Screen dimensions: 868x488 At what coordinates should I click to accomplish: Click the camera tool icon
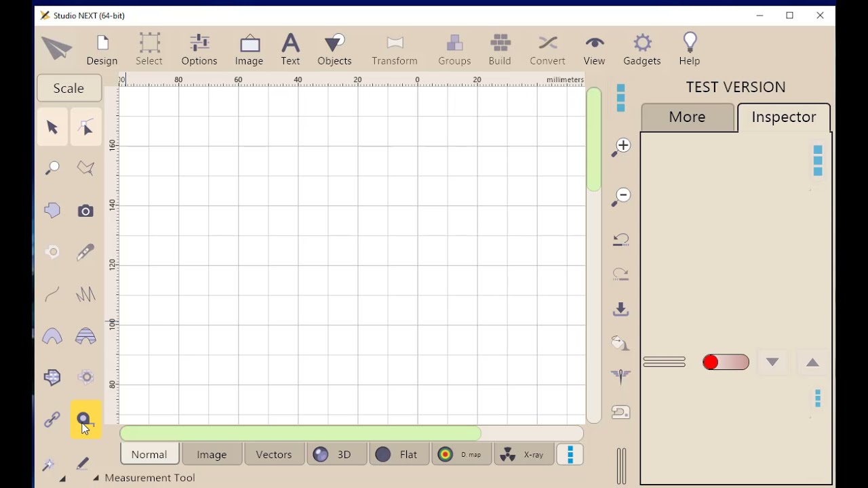[x=85, y=211]
